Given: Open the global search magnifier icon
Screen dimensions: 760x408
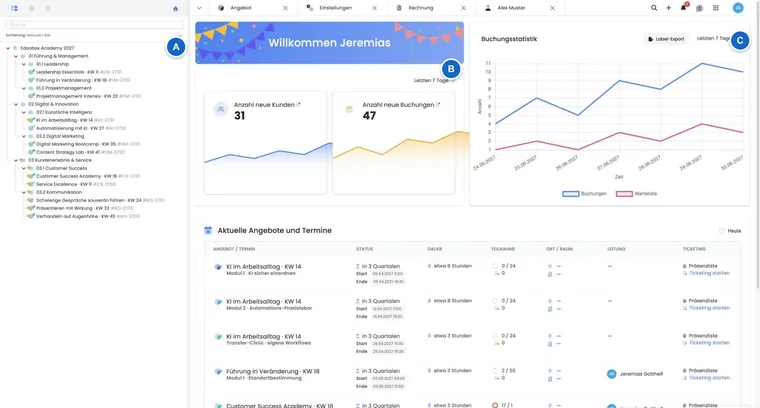Looking at the screenshot, I should [654, 8].
